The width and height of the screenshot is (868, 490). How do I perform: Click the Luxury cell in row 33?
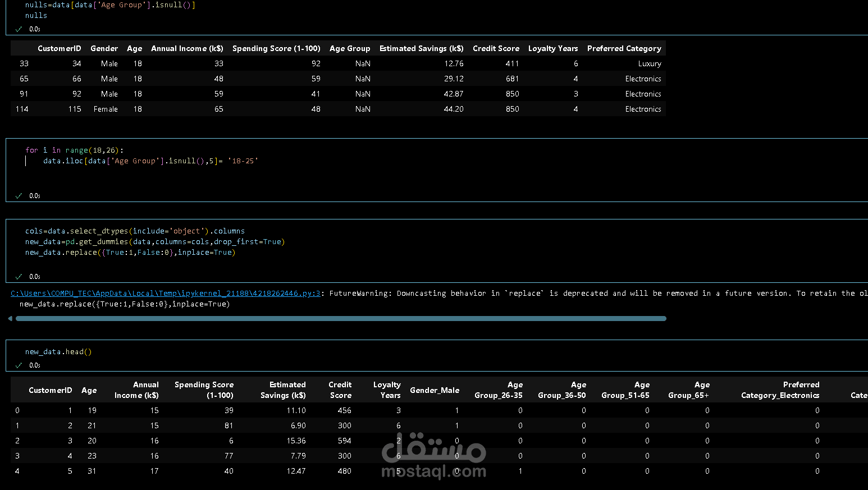click(650, 64)
